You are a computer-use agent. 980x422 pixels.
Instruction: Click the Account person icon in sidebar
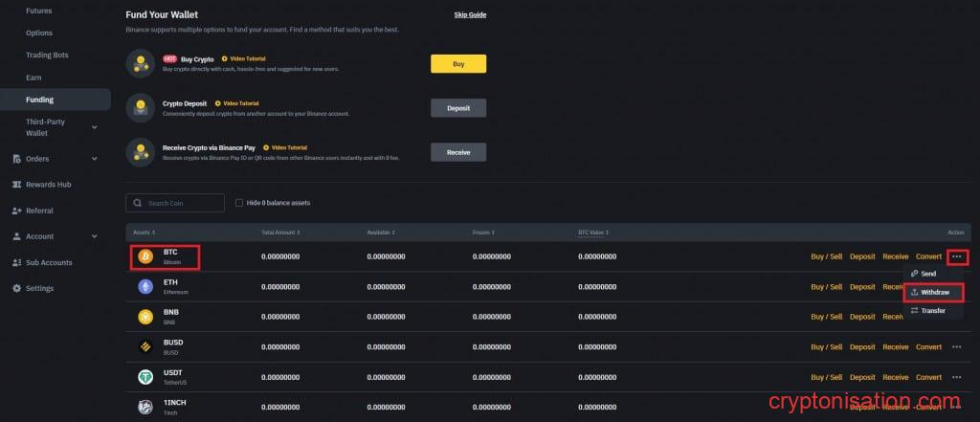17,237
